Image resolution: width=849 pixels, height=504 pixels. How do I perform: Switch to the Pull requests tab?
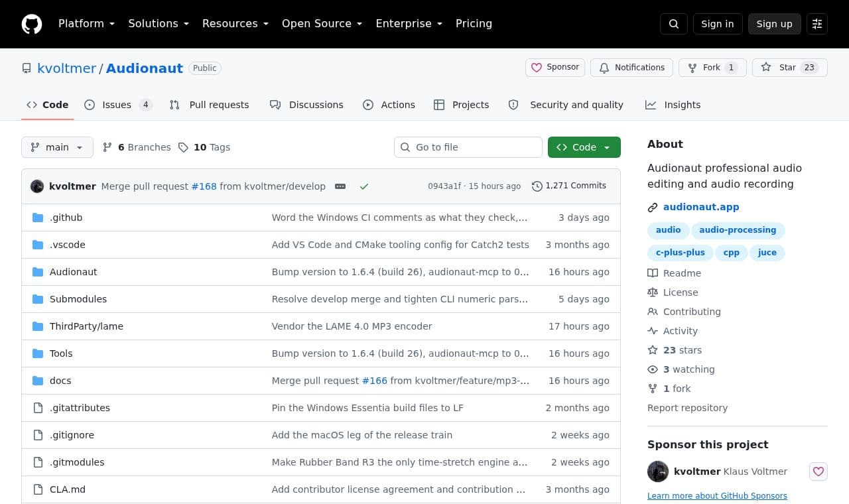pyautogui.click(x=210, y=105)
